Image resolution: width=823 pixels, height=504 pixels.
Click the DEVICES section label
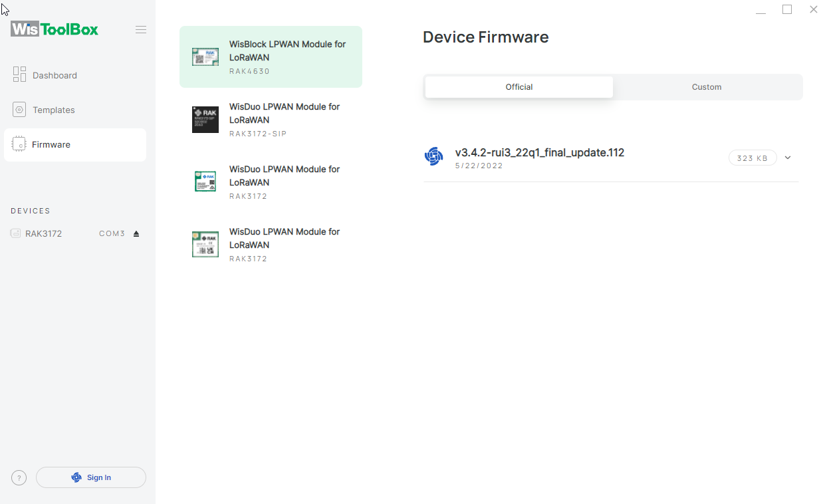click(31, 211)
